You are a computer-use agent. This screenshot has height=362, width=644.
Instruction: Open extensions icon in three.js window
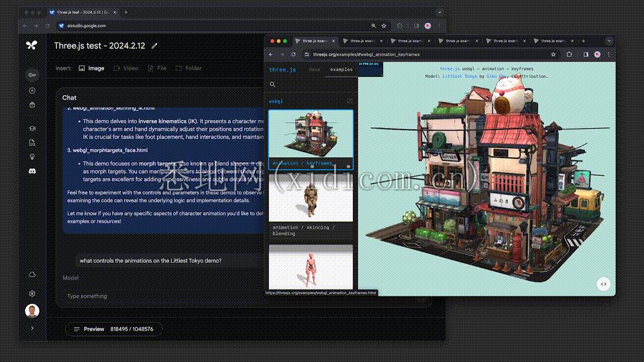[570, 54]
